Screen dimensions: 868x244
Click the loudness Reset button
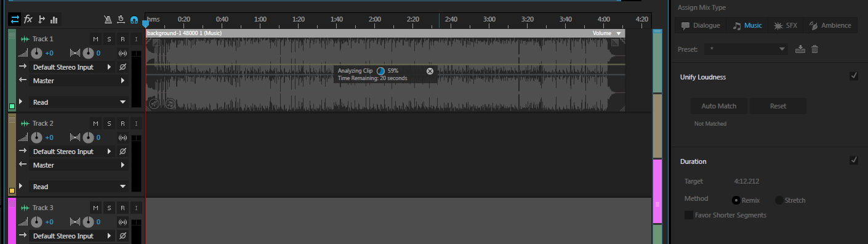tap(778, 106)
